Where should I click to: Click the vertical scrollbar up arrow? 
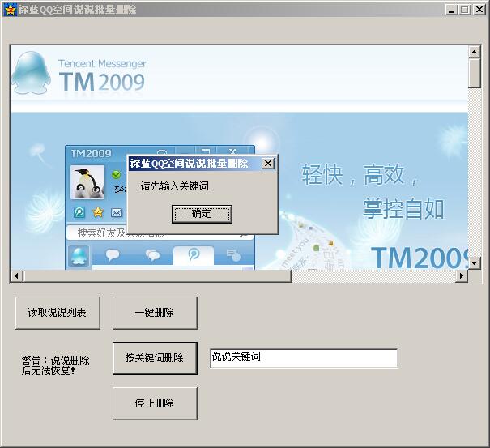(x=474, y=52)
